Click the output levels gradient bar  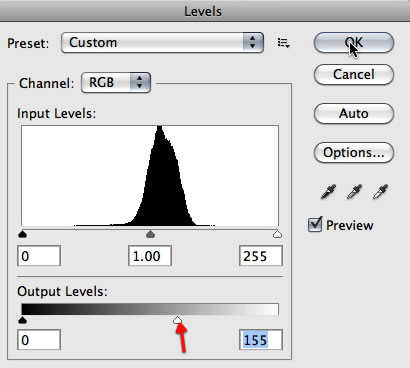tap(150, 309)
